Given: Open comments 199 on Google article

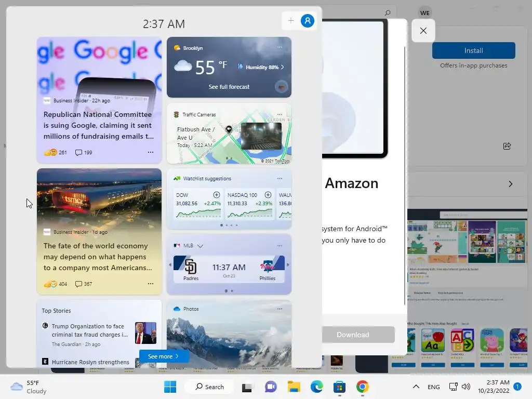Looking at the screenshot, I should coord(84,152).
